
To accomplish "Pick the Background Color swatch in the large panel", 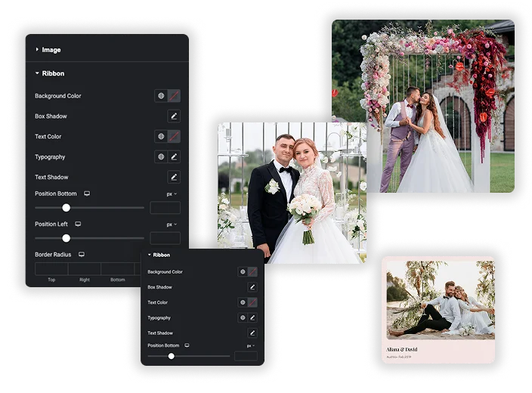I will (174, 96).
